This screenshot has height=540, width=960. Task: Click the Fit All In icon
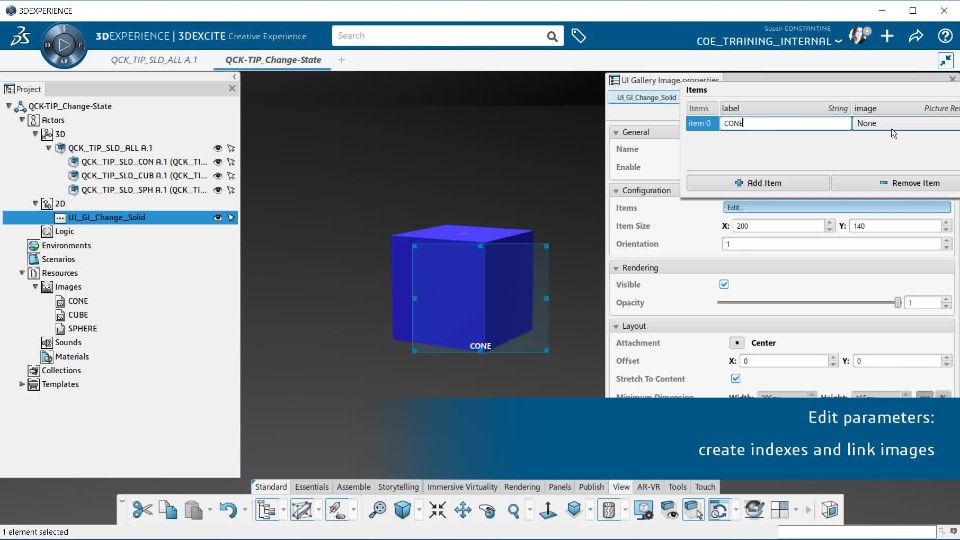pyautogui.click(x=438, y=510)
